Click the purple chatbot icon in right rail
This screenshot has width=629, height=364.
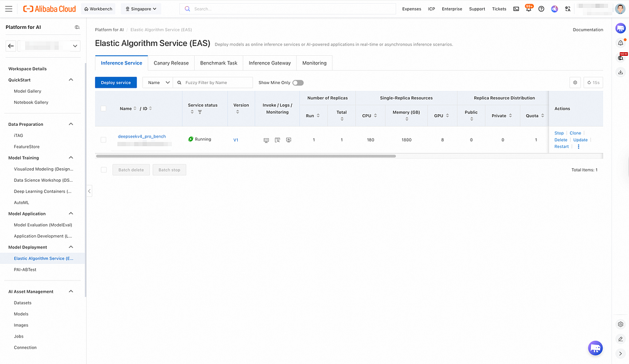[620, 28]
